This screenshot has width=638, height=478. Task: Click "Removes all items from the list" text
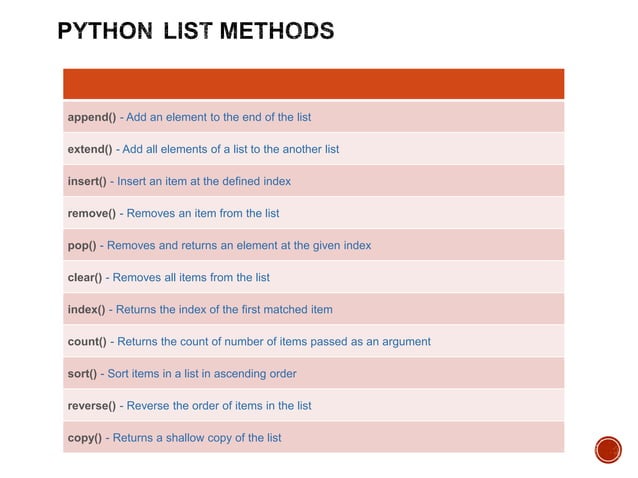[188, 277]
